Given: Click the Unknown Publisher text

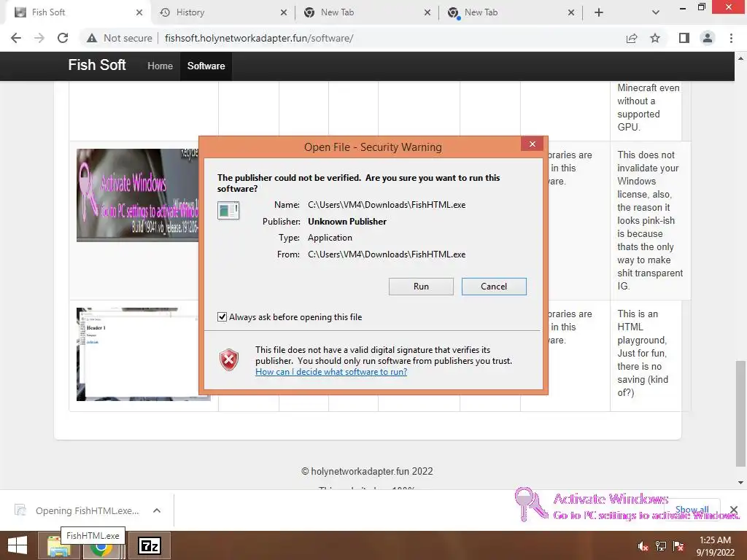Looking at the screenshot, I should point(347,222).
